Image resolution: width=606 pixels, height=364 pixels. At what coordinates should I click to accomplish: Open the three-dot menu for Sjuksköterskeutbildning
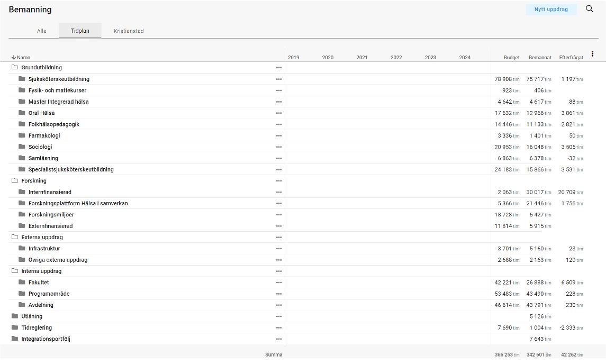[x=278, y=79]
